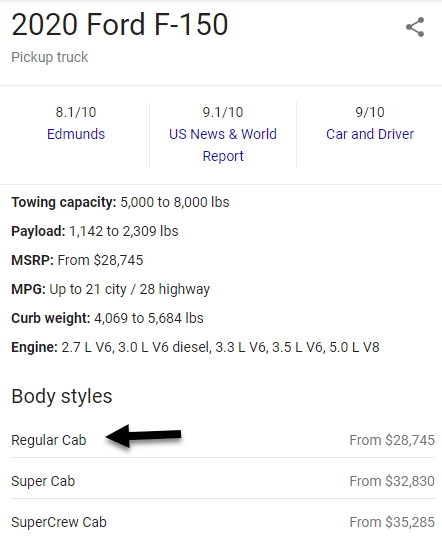This screenshot has height=542, width=442.
Task: Click the From $35,285 SuperCrew price
Action: coord(392,522)
